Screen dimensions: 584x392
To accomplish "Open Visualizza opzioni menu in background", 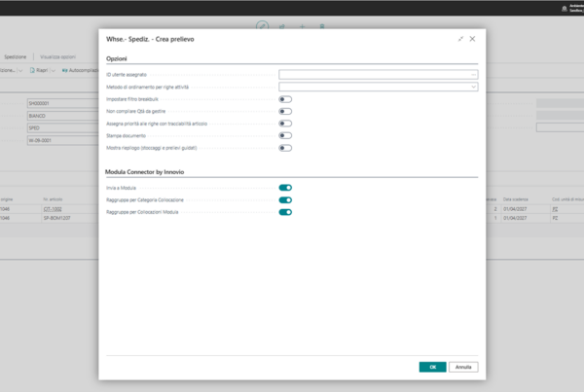I will click(x=57, y=57).
